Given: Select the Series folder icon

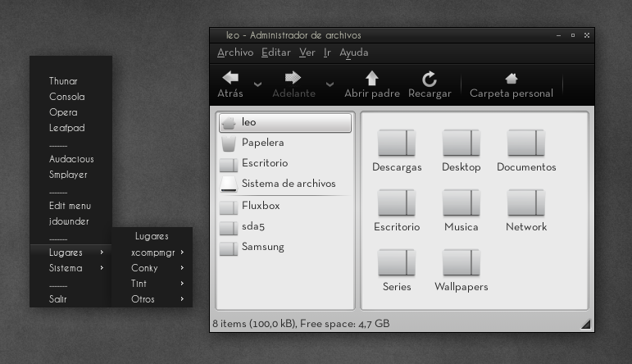Looking at the screenshot, I should coord(397,262).
